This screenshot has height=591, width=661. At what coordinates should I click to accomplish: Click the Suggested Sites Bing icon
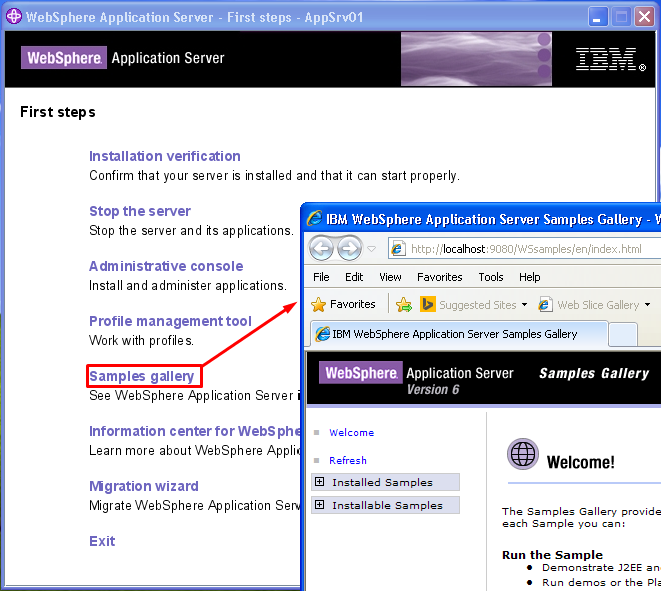click(x=427, y=304)
